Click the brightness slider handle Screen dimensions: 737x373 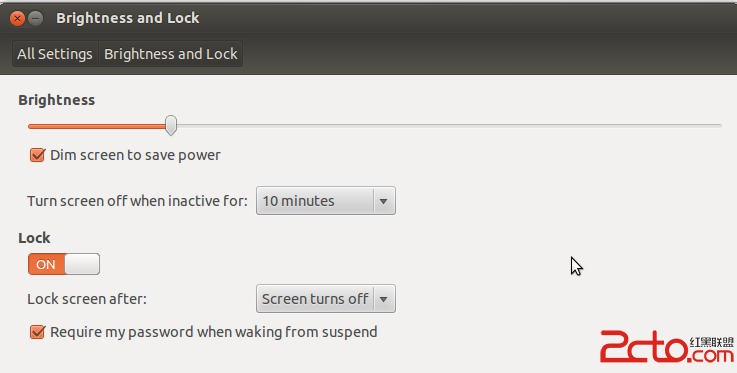point(171,125)
